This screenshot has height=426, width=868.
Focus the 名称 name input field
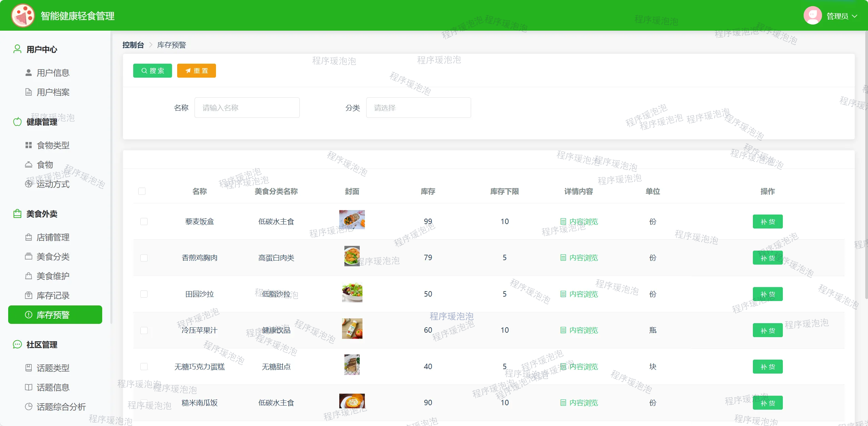247,108
